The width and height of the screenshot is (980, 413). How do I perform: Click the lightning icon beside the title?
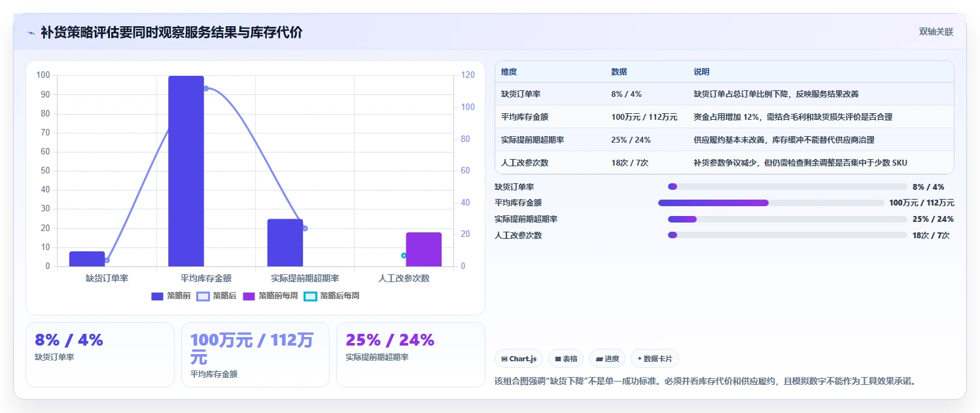31,33
